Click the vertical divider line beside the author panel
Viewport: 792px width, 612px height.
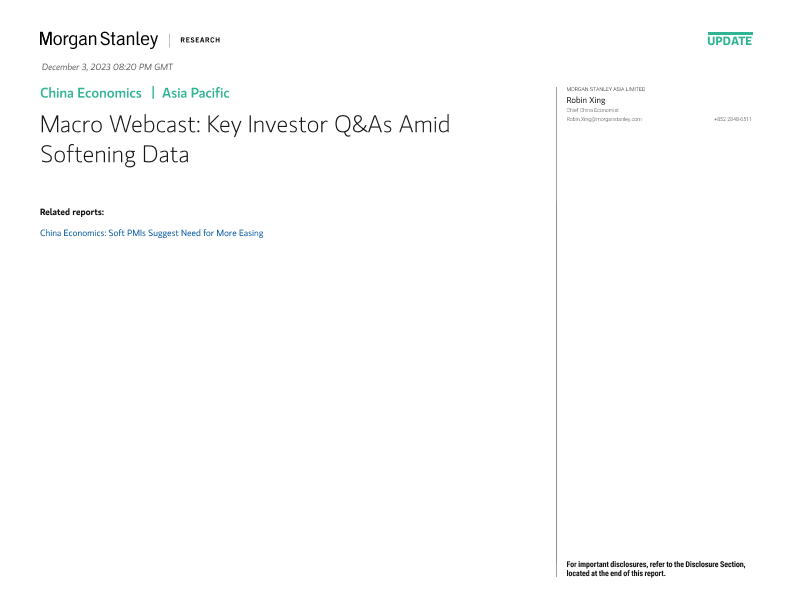pyautogui.click(x=556, y=330)
